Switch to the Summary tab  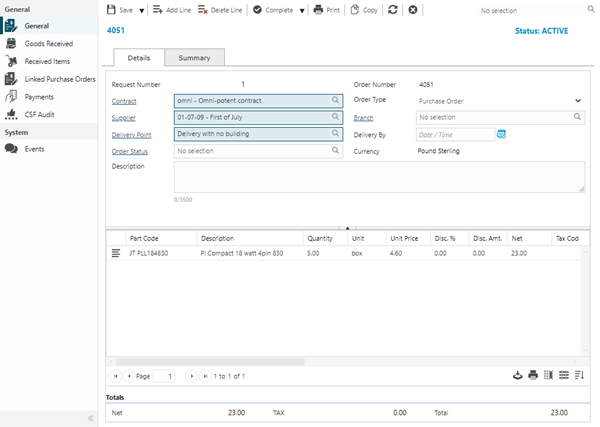pyautogui.click(x=194, y=58)
